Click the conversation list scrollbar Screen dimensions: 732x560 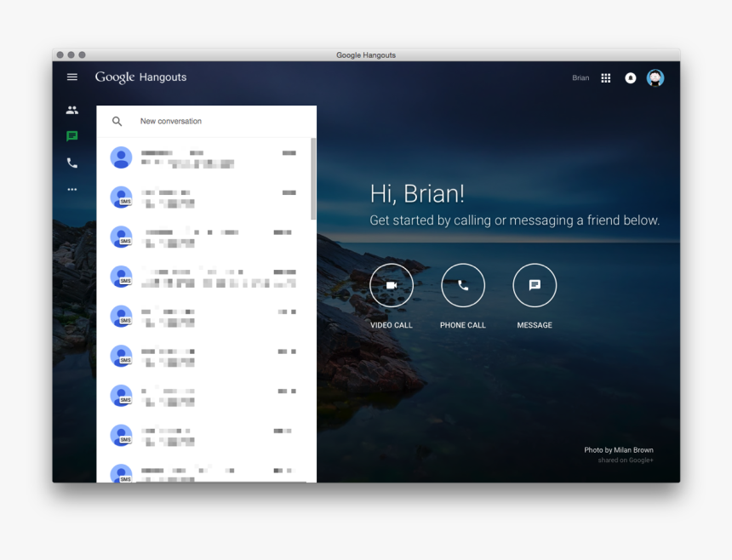point(313,179)
